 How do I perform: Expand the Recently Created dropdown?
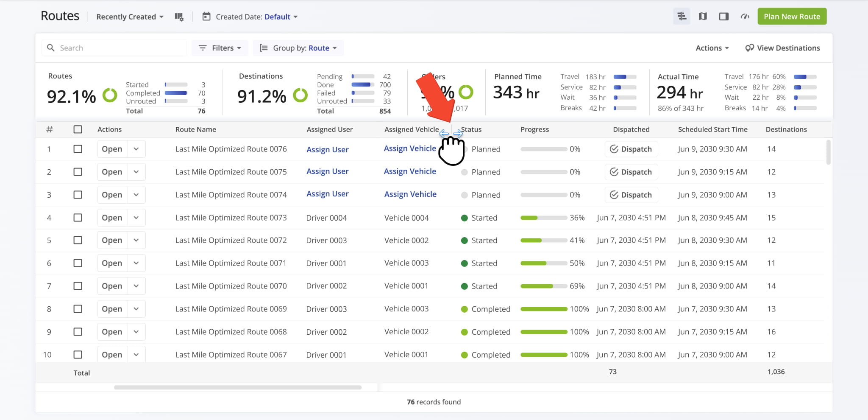[130, 17]
